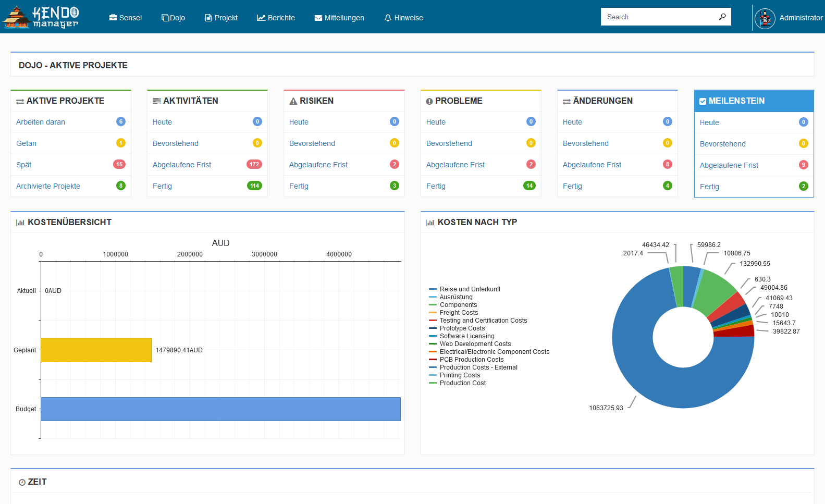Open the Administrator user menu
Image resolution: width=825 pixels, height=504 pixels.
(789, 18)
